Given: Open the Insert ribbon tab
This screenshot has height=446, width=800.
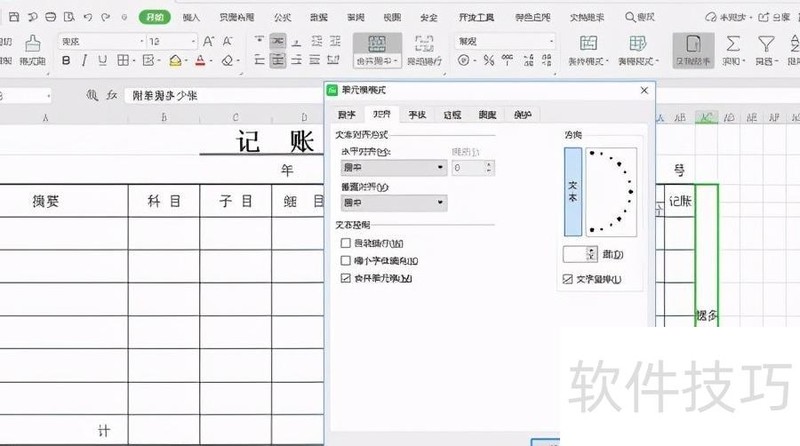Looking at the screenshot, I should point(191,17).
